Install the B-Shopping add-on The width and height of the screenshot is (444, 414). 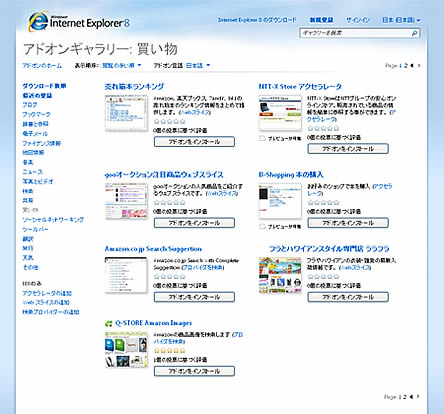pyautogui.click(x=348, y=223)
